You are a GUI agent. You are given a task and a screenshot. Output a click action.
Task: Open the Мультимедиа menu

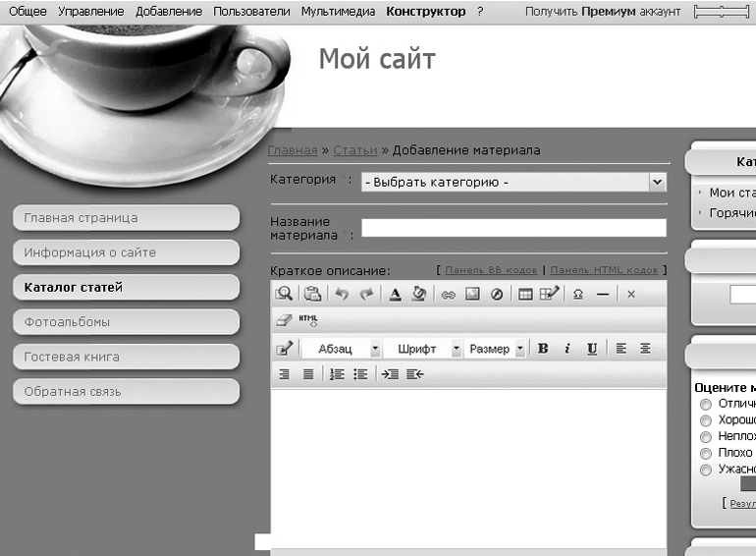[x=338, y=11]
